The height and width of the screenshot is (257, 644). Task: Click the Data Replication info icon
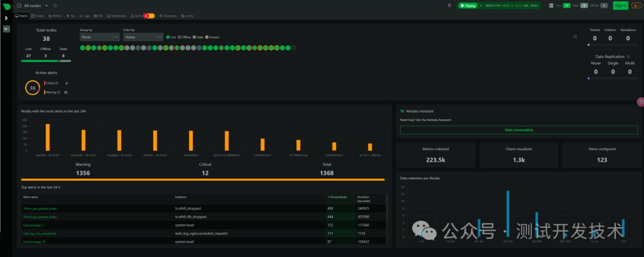point(629,57)
